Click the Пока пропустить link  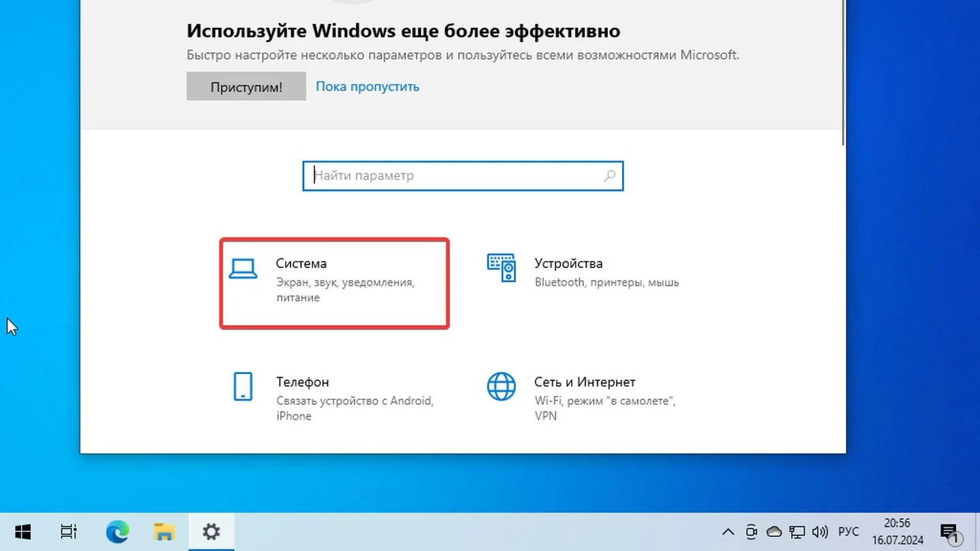(x=367, y=86)
